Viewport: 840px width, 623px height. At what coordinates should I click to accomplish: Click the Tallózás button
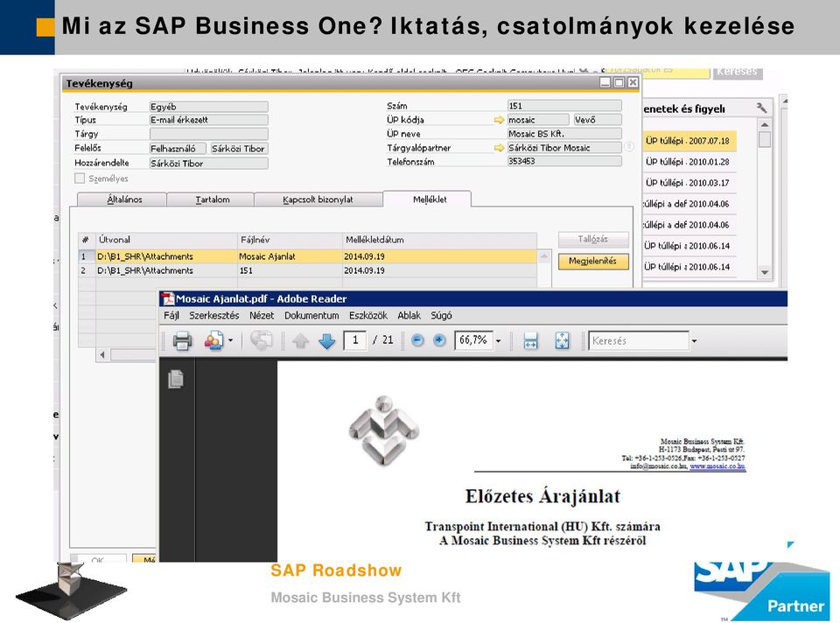coord(592,239)
